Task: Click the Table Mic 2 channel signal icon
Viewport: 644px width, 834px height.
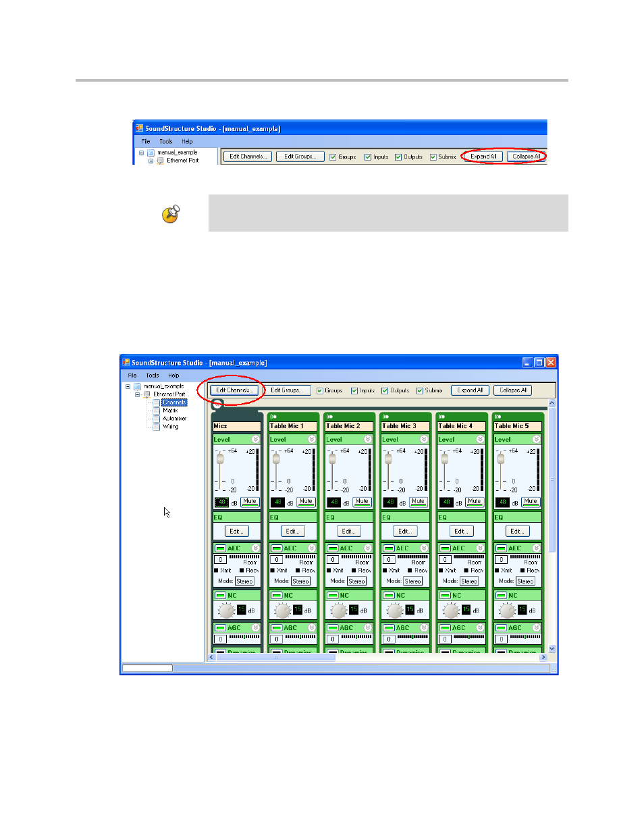Action: (329, 417)
